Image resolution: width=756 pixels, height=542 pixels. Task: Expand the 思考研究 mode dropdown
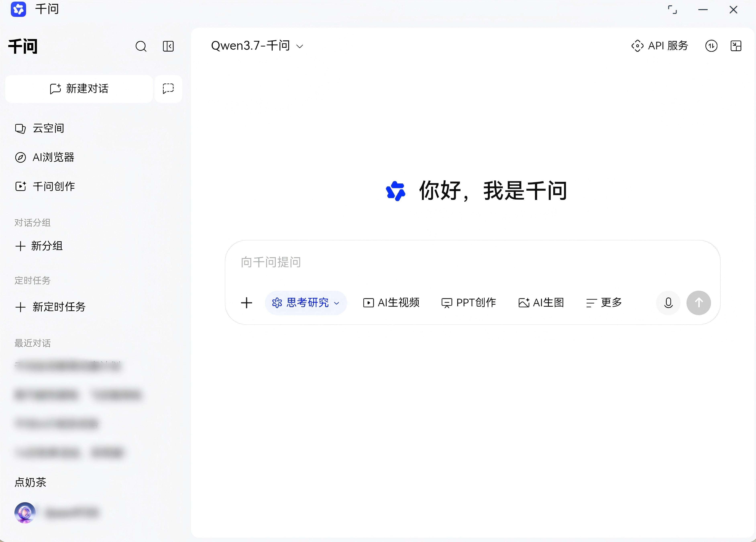click(306, 303)
